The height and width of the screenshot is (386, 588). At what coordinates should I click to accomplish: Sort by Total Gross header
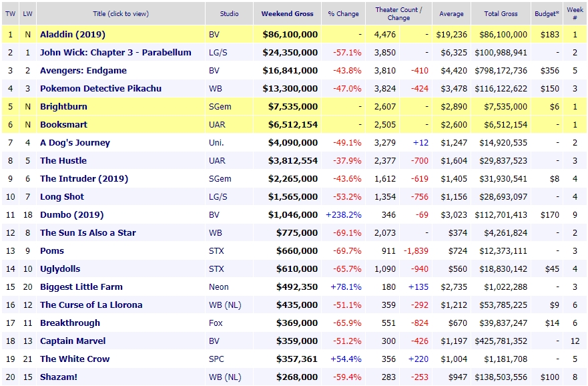(x=501, y=13)
